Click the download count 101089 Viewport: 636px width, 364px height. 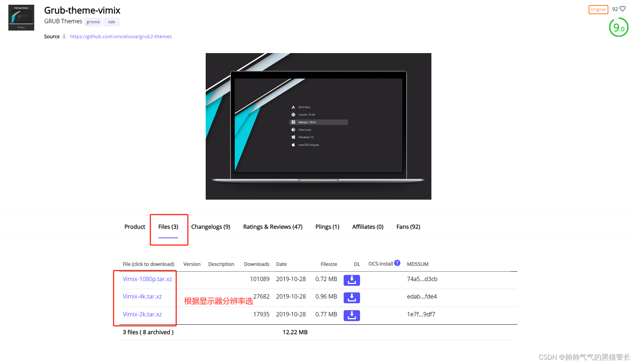(260, 279)
